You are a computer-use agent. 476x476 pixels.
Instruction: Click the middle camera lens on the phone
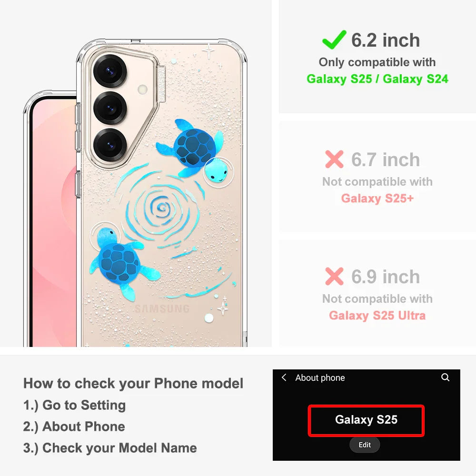pyautogui.click(x=109, y=108)
